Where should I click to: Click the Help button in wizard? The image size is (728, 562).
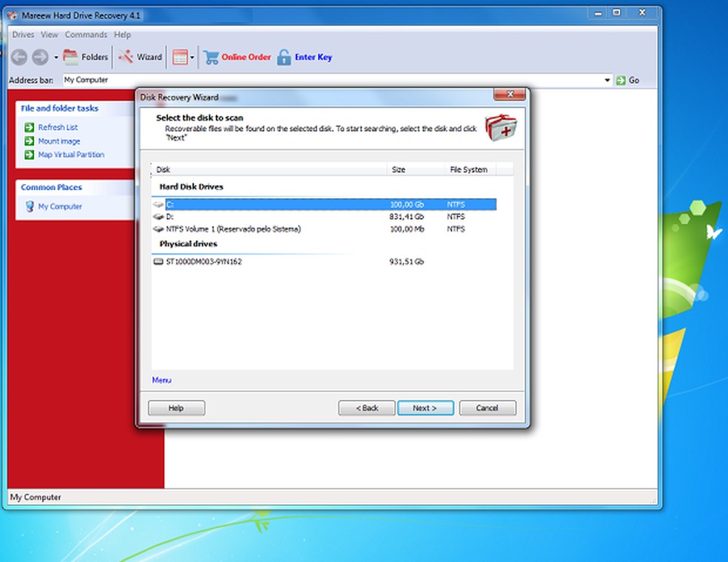176,408
